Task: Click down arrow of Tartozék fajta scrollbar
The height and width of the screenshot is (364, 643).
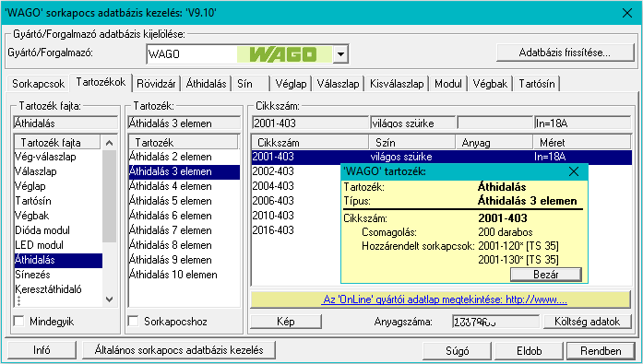Action: [109, 299]
